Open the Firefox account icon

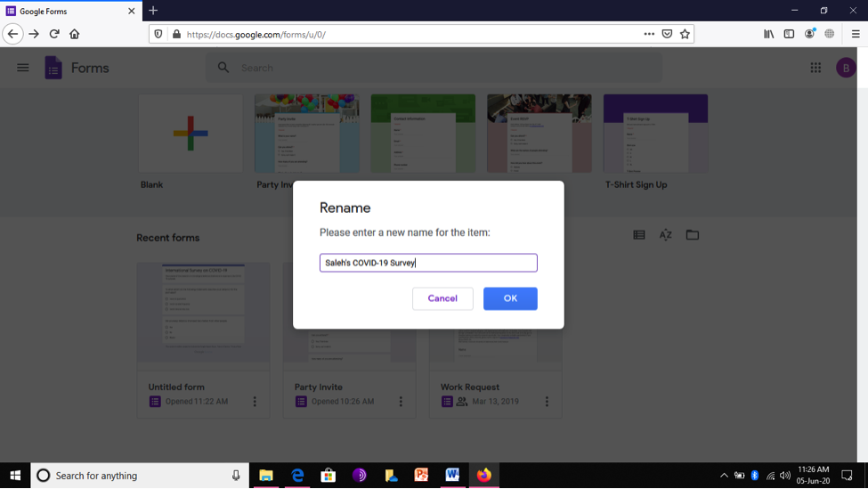click(809, 34)
